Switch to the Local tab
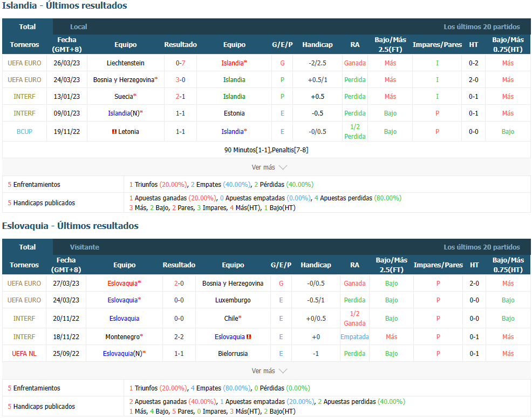 [78, 26]
